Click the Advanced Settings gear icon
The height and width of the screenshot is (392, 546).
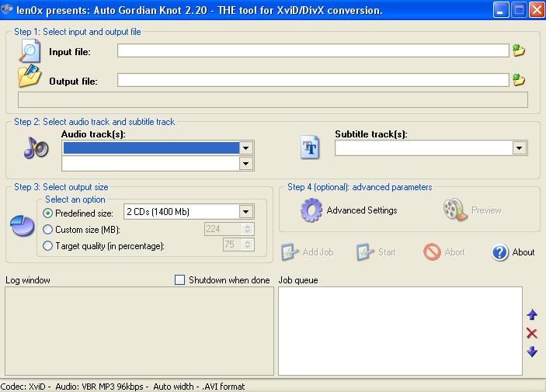click(311, 210)
